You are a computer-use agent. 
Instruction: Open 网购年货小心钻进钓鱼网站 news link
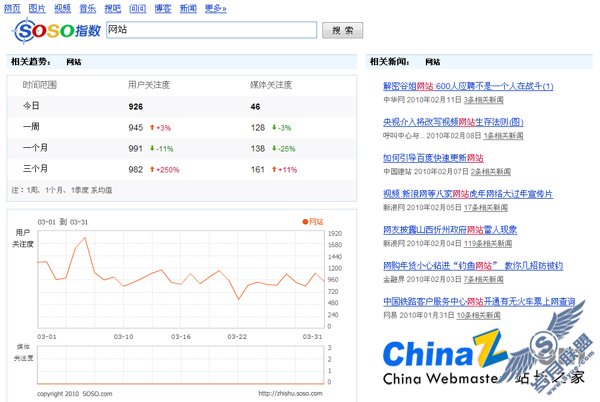click(472, 266)
